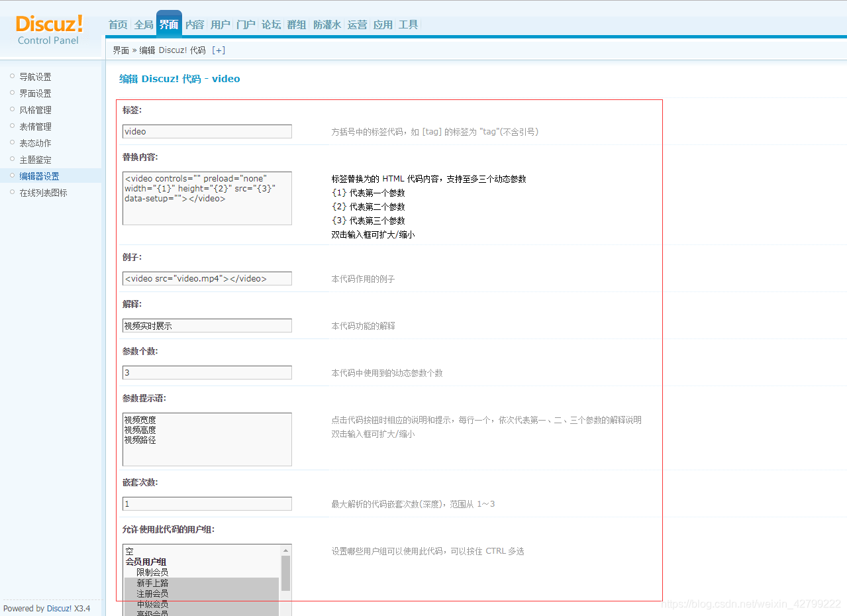The height and width of the screenshot is (616, 847).
Task: Click the user group list scrollbar thumb
Action: (x=286, y=573)
